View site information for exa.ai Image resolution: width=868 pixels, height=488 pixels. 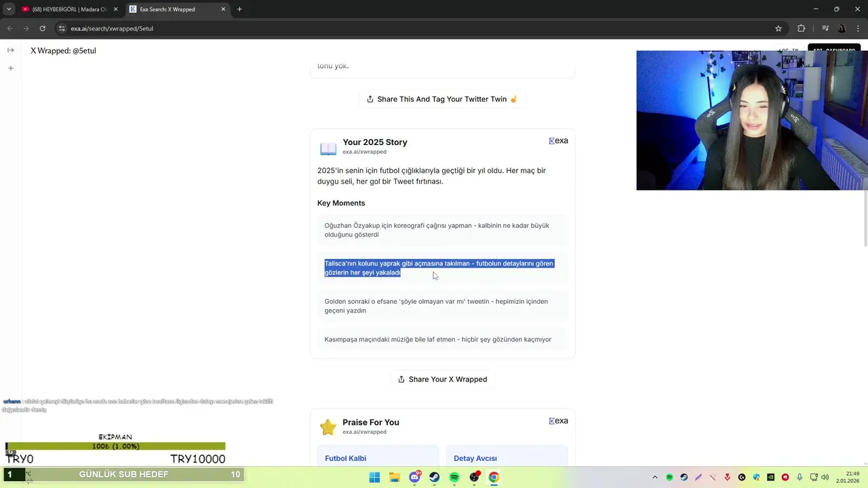click(x=62, y=28)
